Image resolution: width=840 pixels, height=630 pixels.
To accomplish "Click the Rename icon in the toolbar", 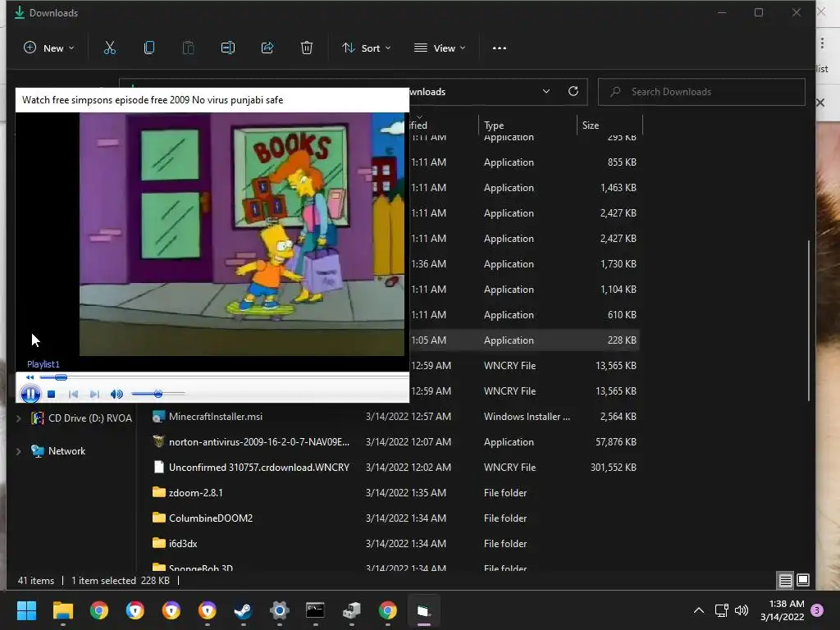I will click(x=228, y=48).
